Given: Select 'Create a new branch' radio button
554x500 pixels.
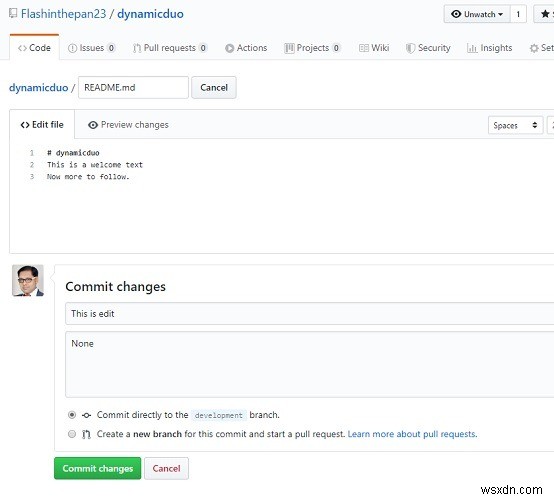Looking at the screenshot, I should point(72,434).
